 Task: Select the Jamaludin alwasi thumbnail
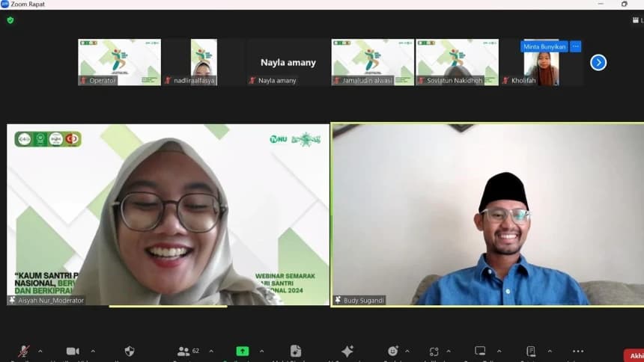click(x=372, y=62)
